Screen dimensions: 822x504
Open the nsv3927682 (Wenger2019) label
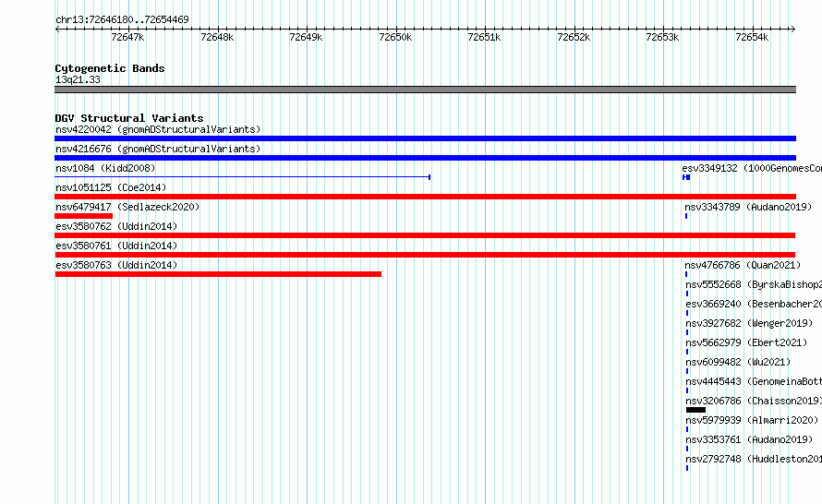pos(749,323)
